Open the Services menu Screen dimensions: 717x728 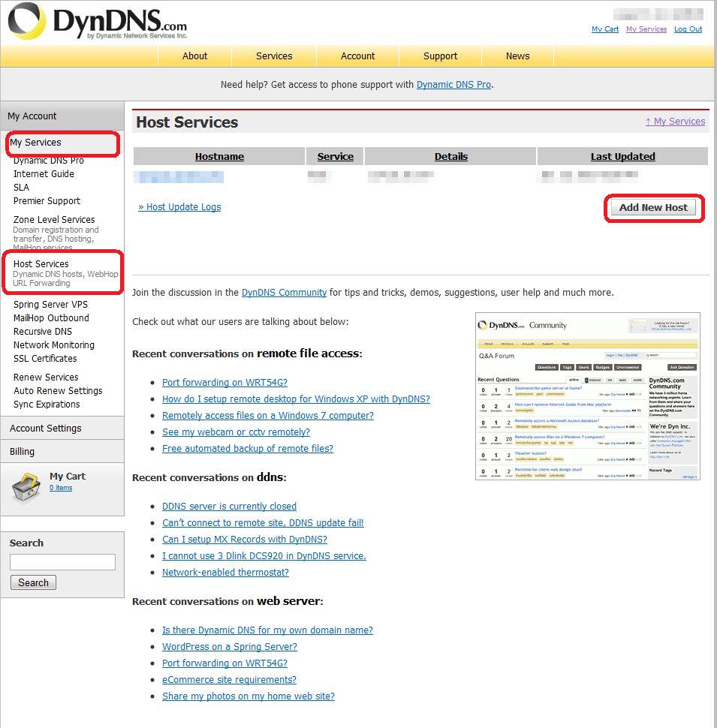click(274, 56)
